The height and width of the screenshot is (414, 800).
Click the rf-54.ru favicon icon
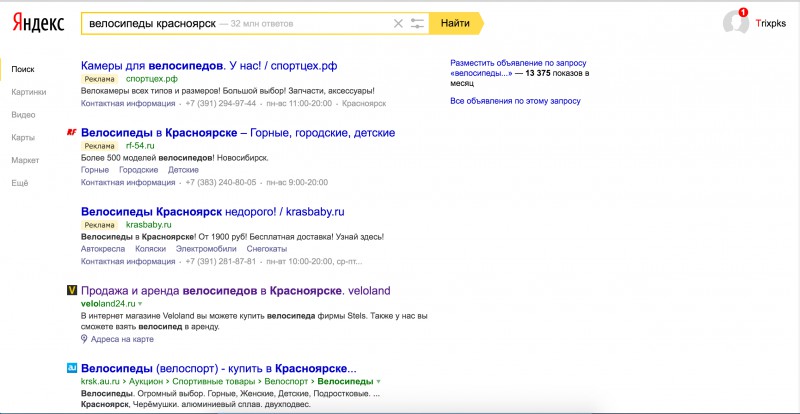coord(71,133)
